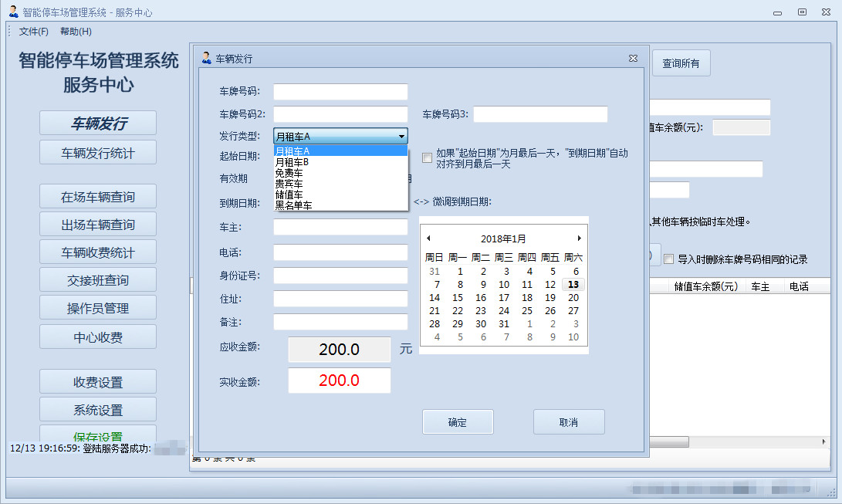842x504 pixels.
Task: Click the 实收金额 field showing 200.0
Action: pos(340,381)
